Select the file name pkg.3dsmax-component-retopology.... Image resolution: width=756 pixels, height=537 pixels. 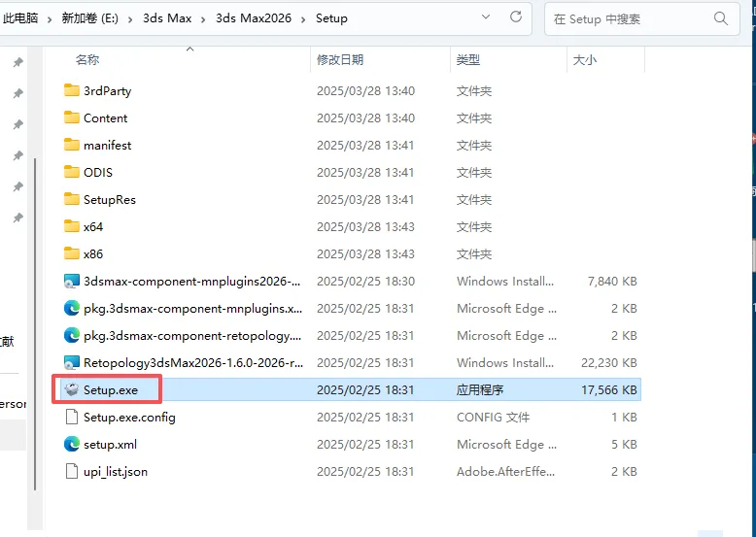(x=192, y=336)
